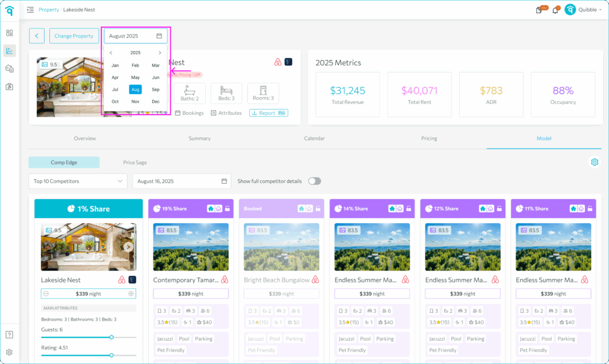Open the Quibble account menu
This screenshot has width=609, height=364.
click(591, 10)
